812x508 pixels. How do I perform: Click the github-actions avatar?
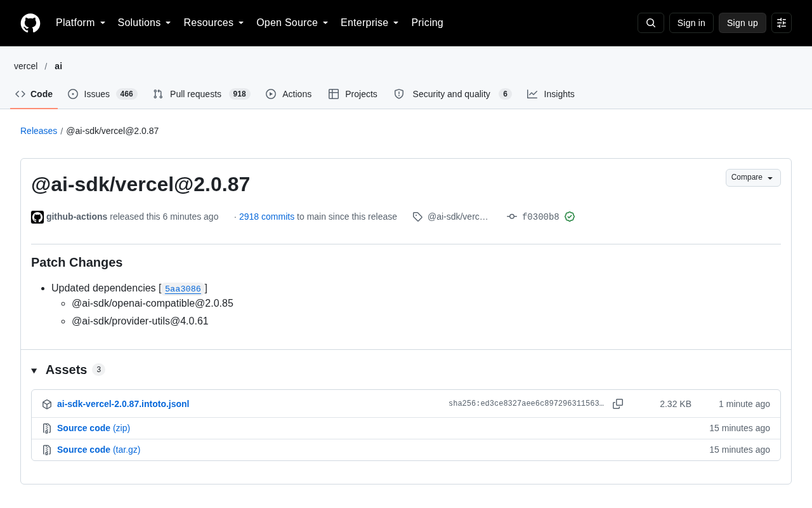tap(37, 217)
